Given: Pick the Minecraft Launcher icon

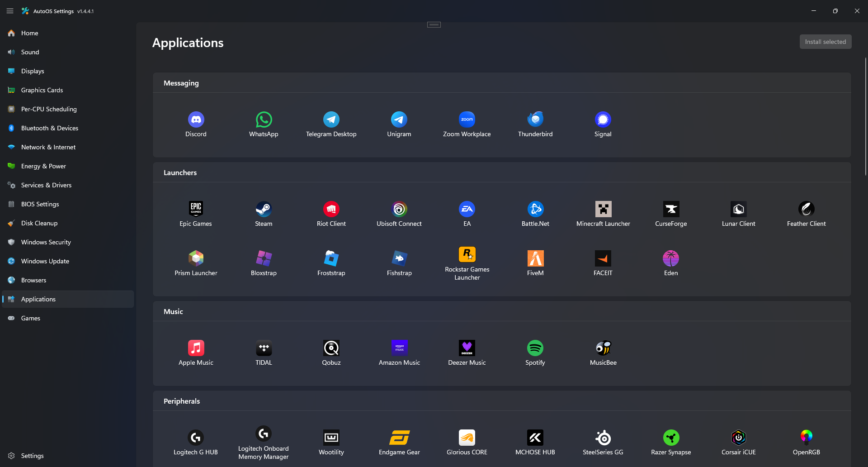Looking at the screenshot, I should click(x=603, y=209).
